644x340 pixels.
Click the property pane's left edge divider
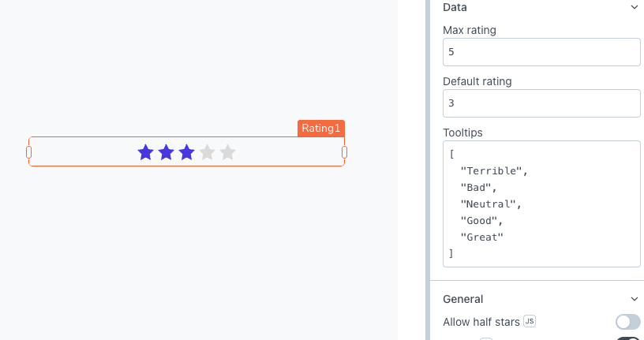tap(428, 170)
